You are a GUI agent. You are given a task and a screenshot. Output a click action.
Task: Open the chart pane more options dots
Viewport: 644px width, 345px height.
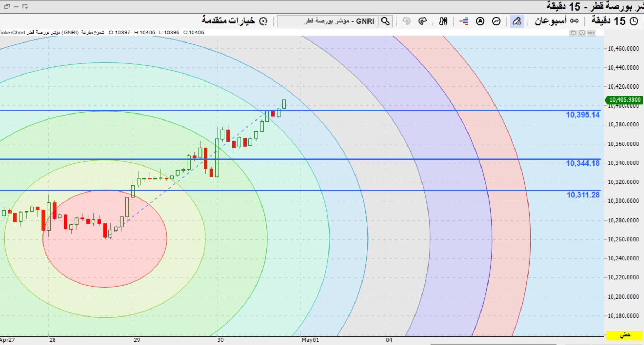point(591,33)
